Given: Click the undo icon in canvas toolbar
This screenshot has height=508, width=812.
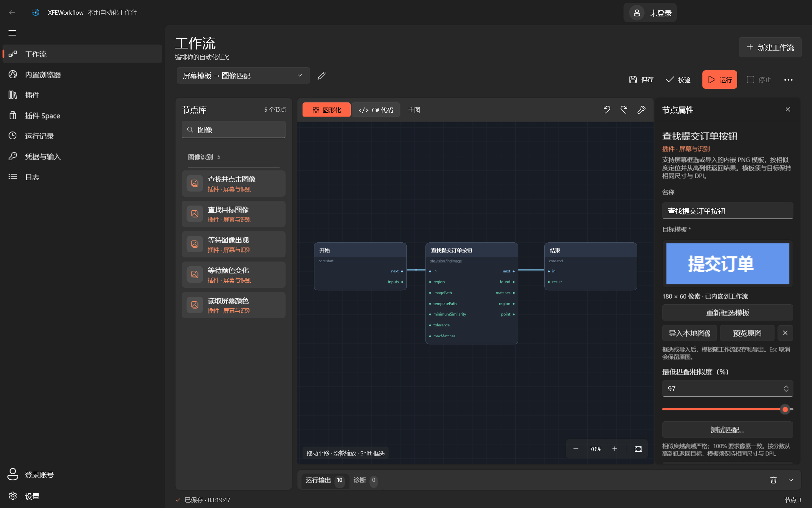Looking at the screenshot, I should point(606,110).
